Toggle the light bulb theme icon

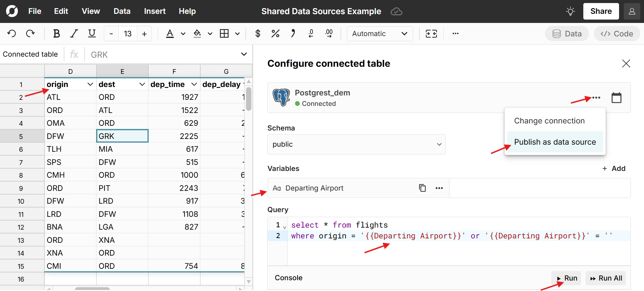pyautogui.click(x=570, y=11)
